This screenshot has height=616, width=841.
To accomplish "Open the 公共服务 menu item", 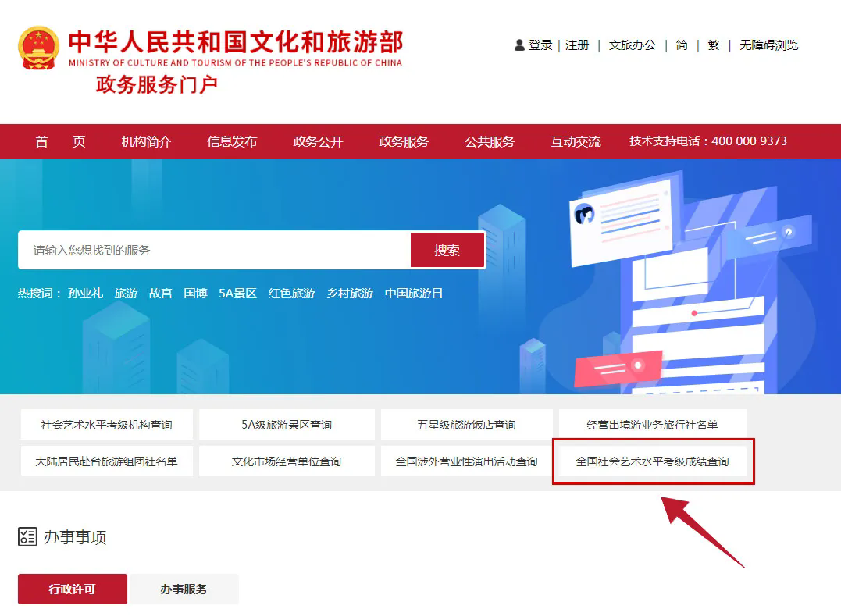I will [490, 141].
